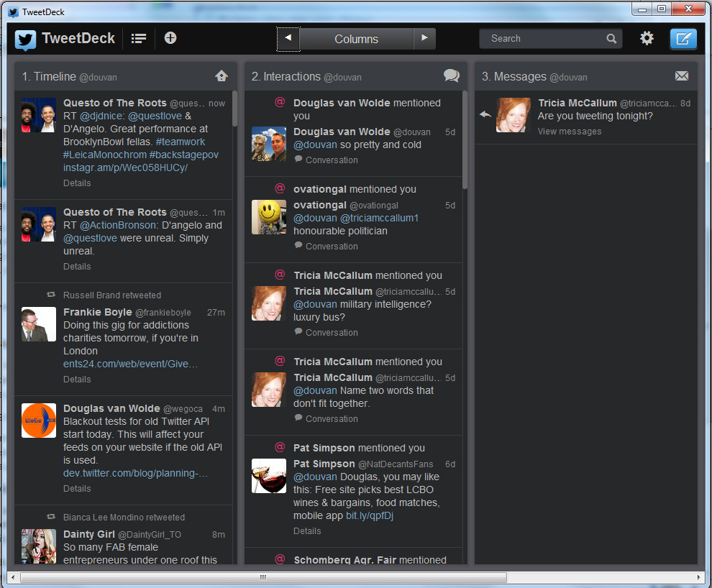Open Frankie Boyle's avatar
The image size is (712, 588).
coord(39,324)
